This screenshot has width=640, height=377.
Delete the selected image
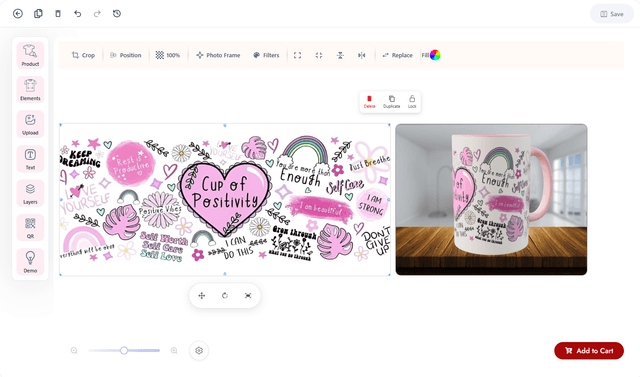tap(369, 102)
